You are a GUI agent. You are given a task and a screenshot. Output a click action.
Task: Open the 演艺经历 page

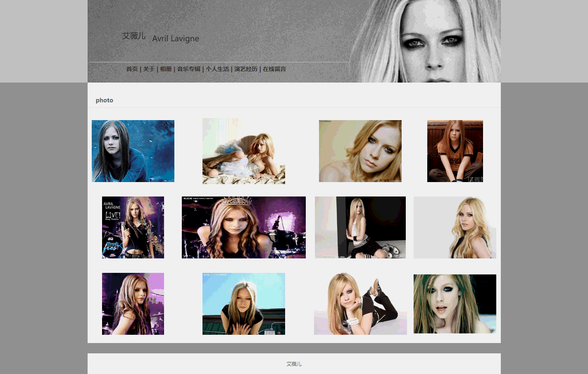coord(246,69)
